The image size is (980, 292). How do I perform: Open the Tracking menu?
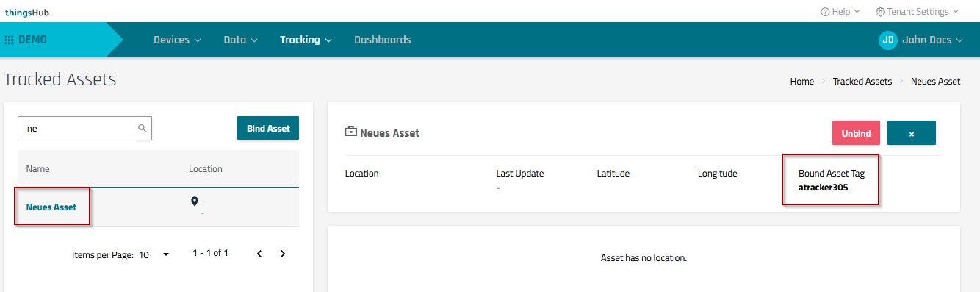[306, 40]
